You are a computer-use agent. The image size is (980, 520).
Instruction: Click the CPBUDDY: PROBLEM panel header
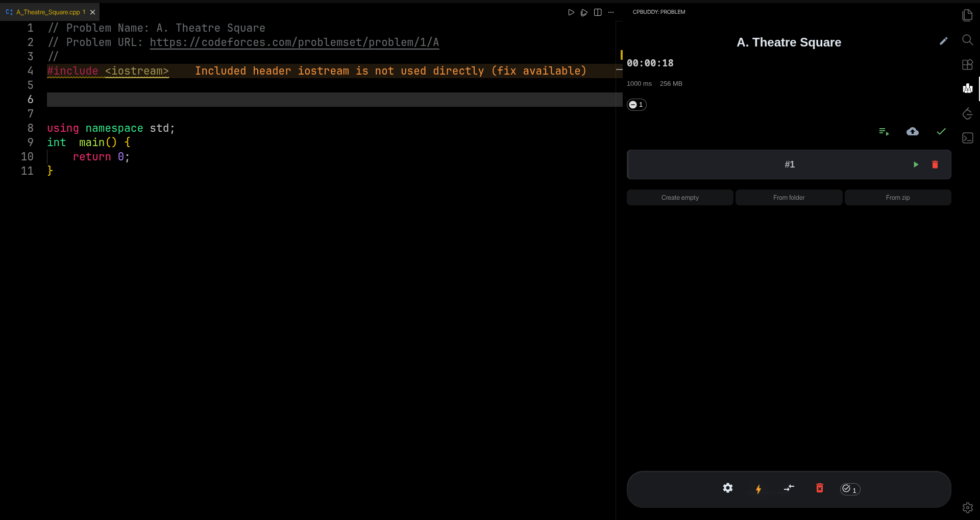pos(659,12)
